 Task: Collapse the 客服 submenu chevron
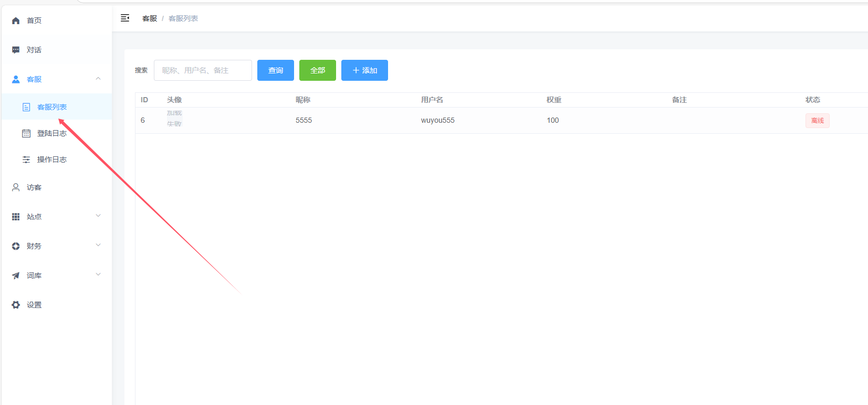click(98, 79)
